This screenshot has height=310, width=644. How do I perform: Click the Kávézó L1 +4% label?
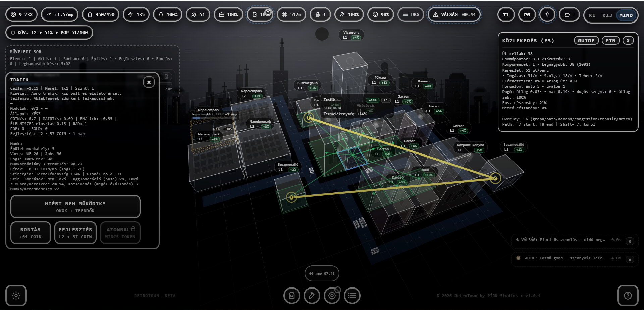tap(424, 84)
